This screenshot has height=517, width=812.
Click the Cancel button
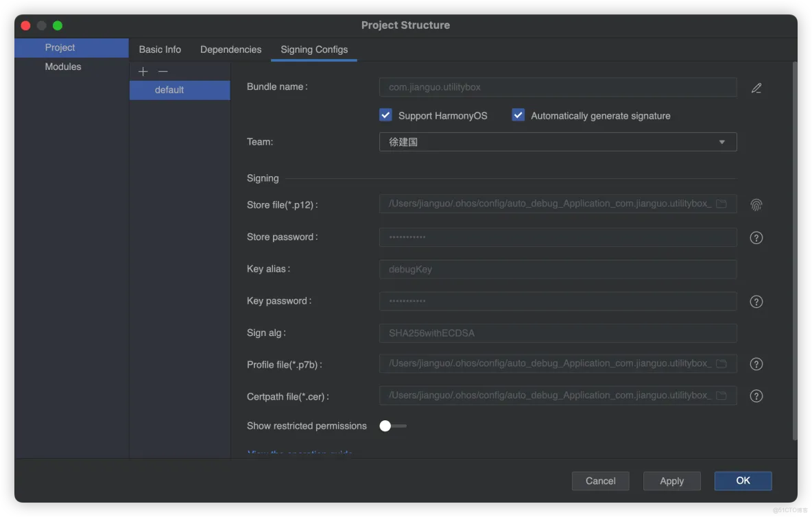[x=601, y=481]
